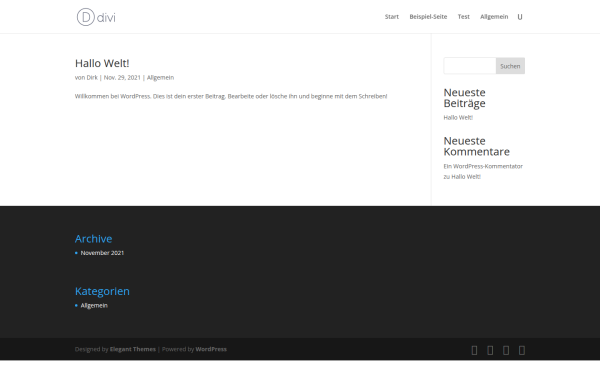Select the Test menu item
Image resolution: width=600 pixels, height=375 pixels.
point(463,17)
